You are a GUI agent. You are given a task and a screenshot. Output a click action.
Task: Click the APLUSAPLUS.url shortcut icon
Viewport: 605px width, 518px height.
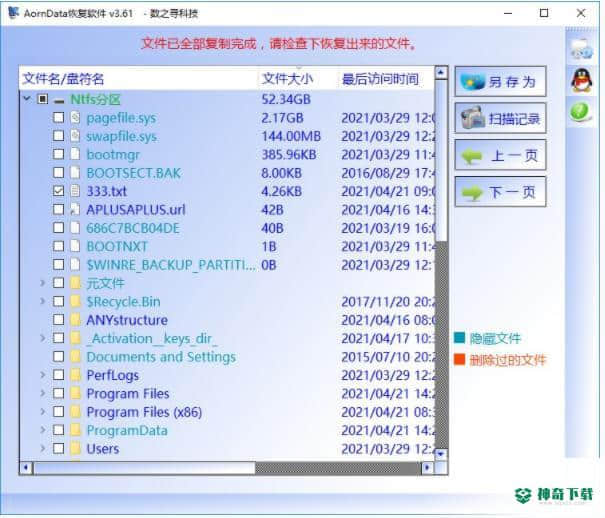click(x=75, y=209)
